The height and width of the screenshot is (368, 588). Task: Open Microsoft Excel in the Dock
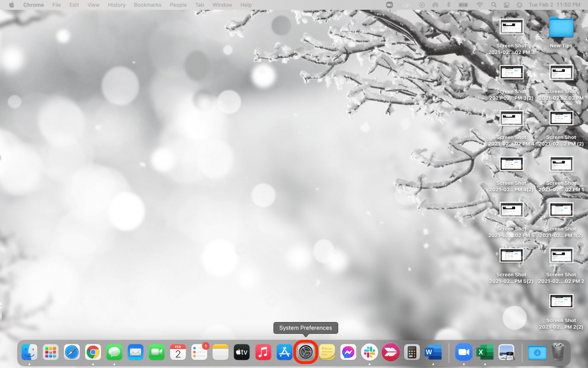(485, 352)
